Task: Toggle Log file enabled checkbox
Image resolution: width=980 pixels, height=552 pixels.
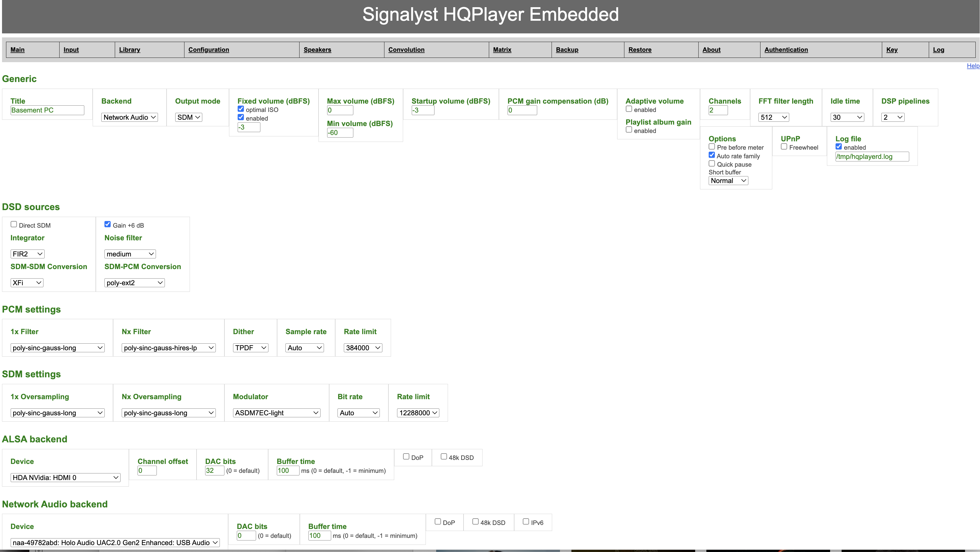Action: coord(838,146)
